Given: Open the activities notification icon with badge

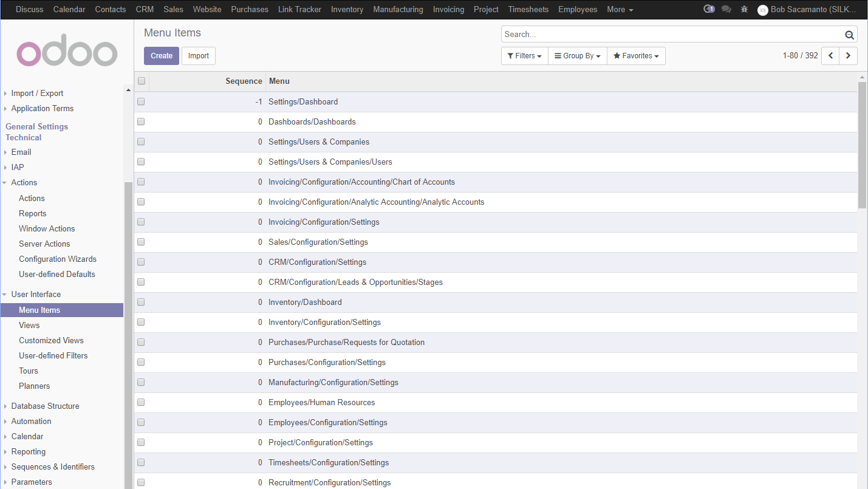Looking at the screenshot, I should pos(709,9).
